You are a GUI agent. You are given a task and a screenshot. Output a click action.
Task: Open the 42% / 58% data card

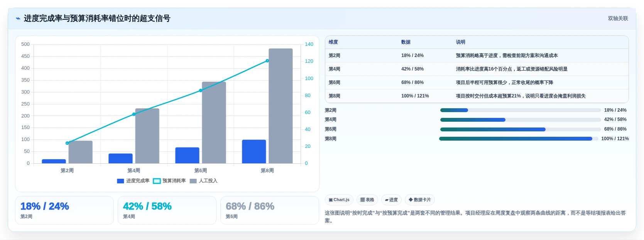(x=167, y=210)
